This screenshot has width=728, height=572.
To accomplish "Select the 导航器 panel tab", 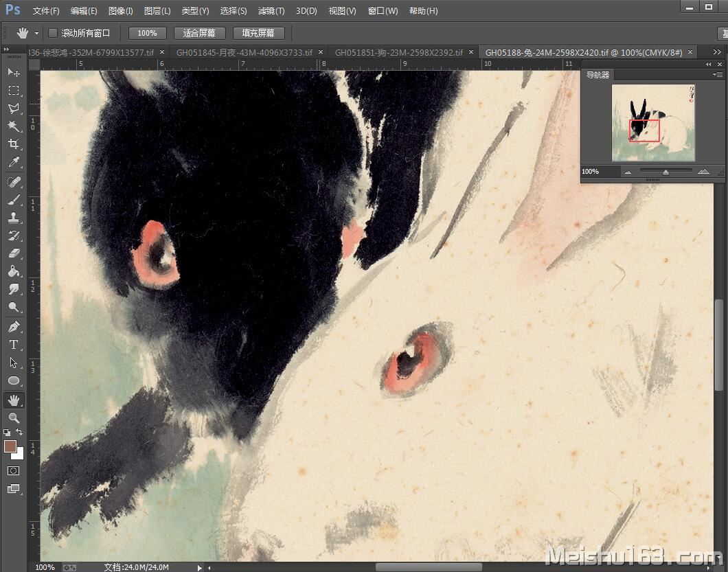I will click(598, 75).
